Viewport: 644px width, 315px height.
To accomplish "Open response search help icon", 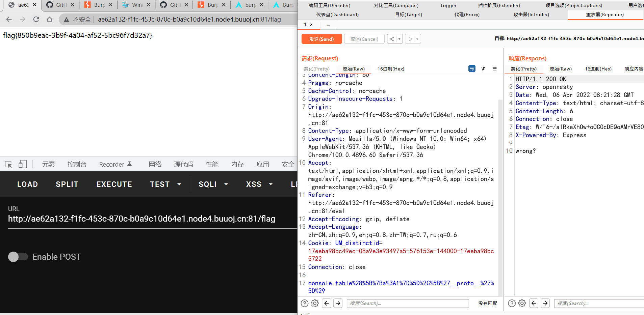I will tap(512, 303).
